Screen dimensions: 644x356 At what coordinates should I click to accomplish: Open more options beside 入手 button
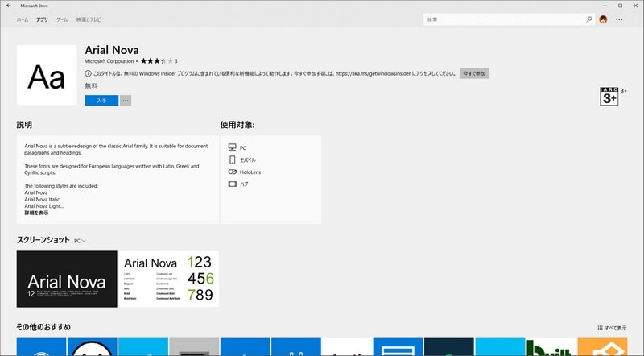click(126, 101)
